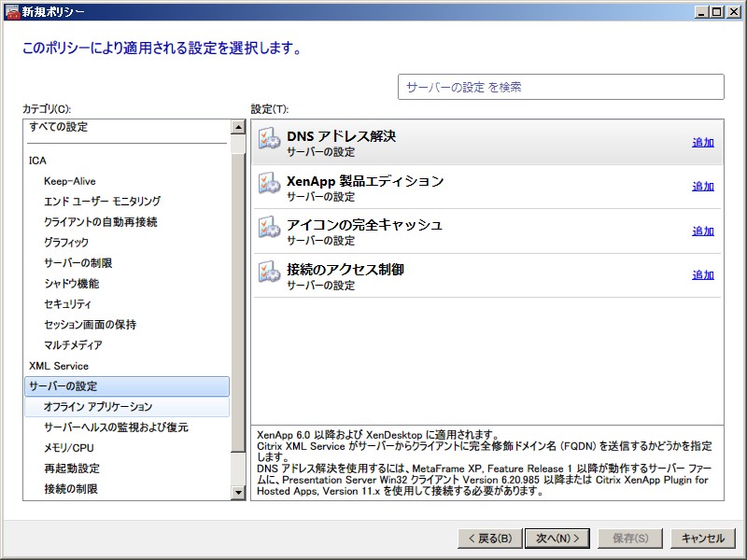Click 追加 link for DNS アドレス解決
This screenshot has width=747, height=560.
pyautogui.click(x=702, y=143)
